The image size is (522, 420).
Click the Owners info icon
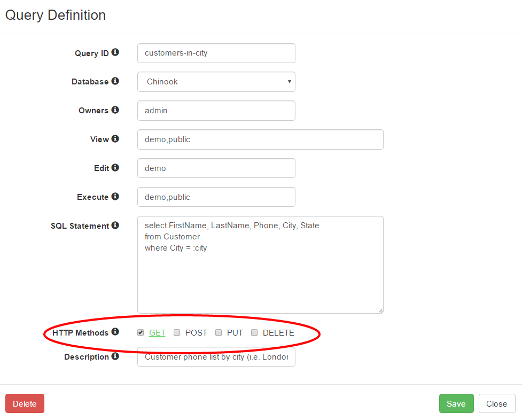115,110
